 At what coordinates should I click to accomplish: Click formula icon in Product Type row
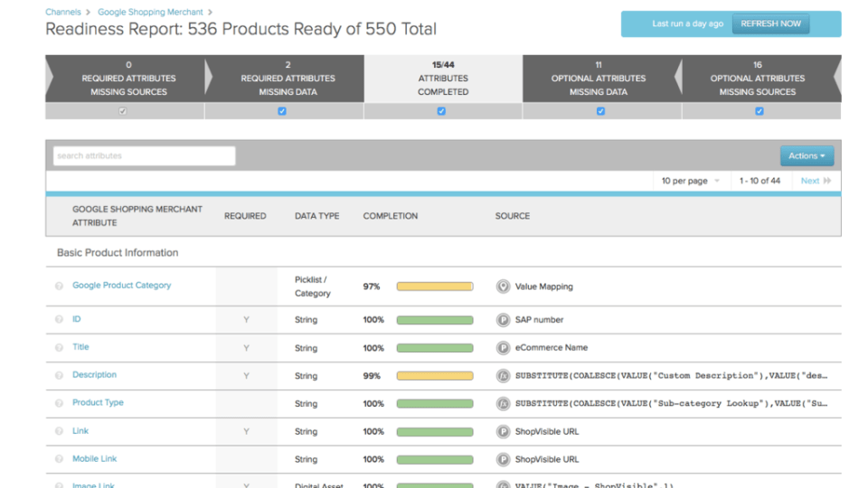[x=503, y=404]
